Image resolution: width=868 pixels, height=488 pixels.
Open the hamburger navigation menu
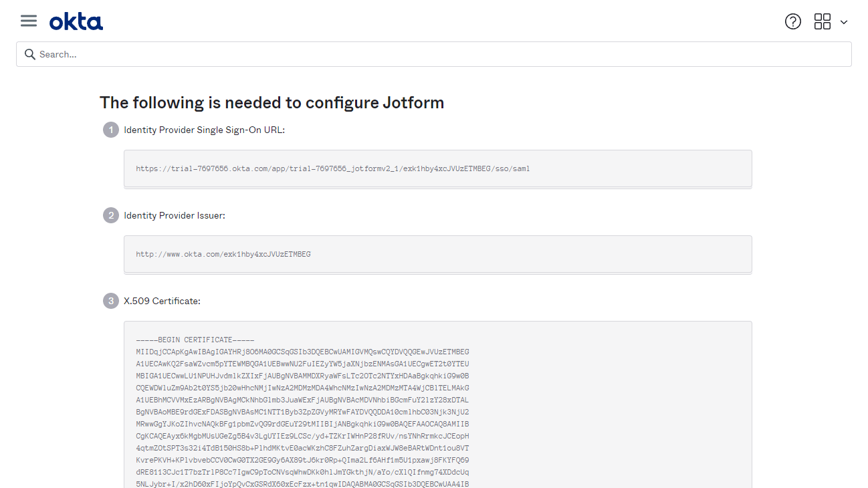pyautogui.click(x=29, y=21)
